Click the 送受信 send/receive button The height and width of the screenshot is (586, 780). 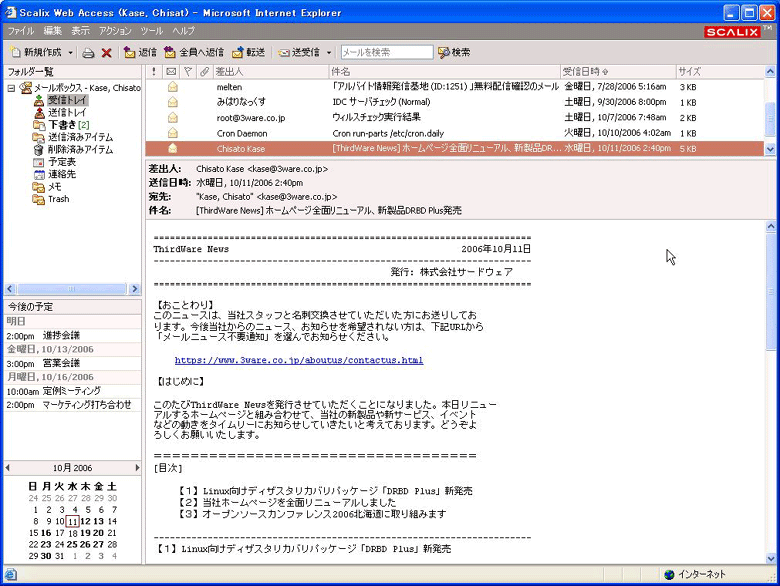tap(299, 52)
